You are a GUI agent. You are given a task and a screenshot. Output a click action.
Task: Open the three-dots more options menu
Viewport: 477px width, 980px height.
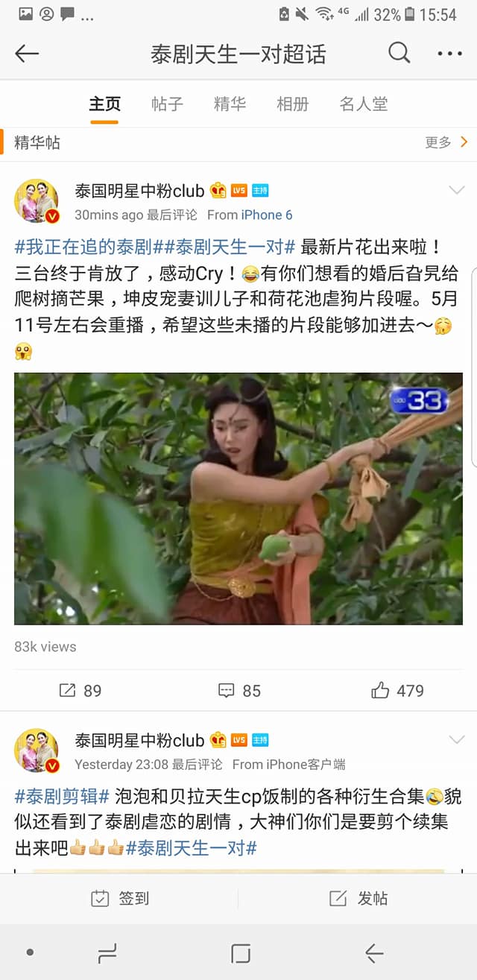tap(449, 54)
